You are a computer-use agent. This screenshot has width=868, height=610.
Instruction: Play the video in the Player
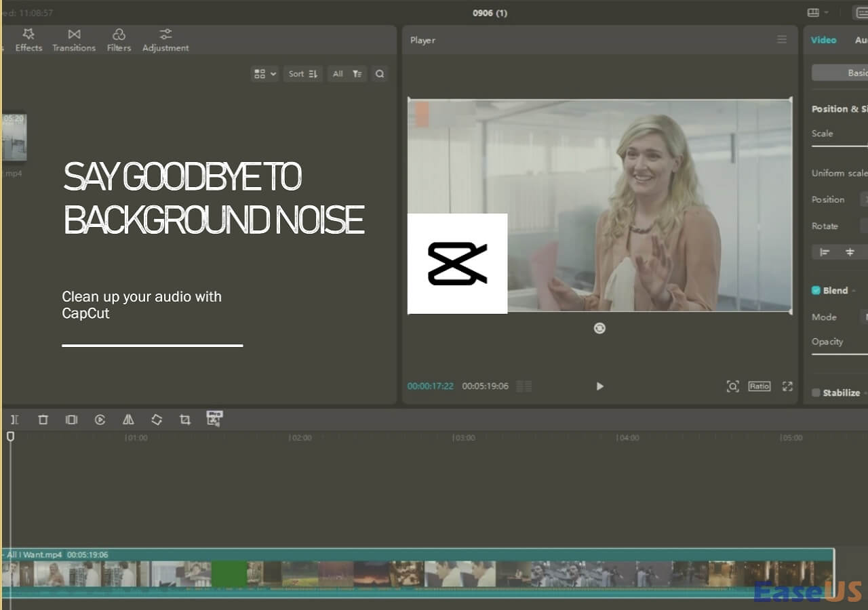599,386
